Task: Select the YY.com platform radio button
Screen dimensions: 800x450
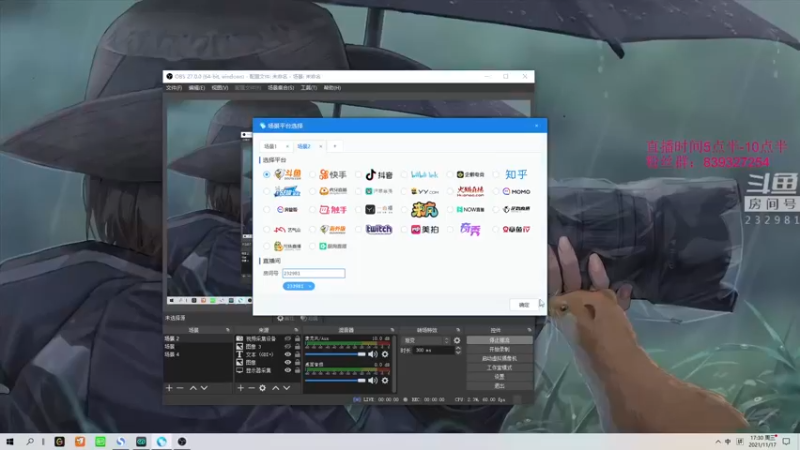Action: [404, 192]
